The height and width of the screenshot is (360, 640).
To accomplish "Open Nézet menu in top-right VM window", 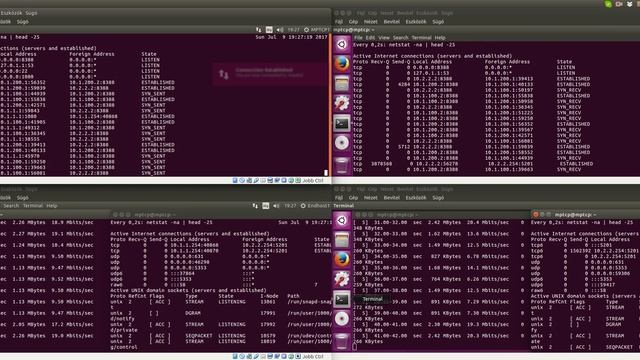I will (x=371, y=22).
